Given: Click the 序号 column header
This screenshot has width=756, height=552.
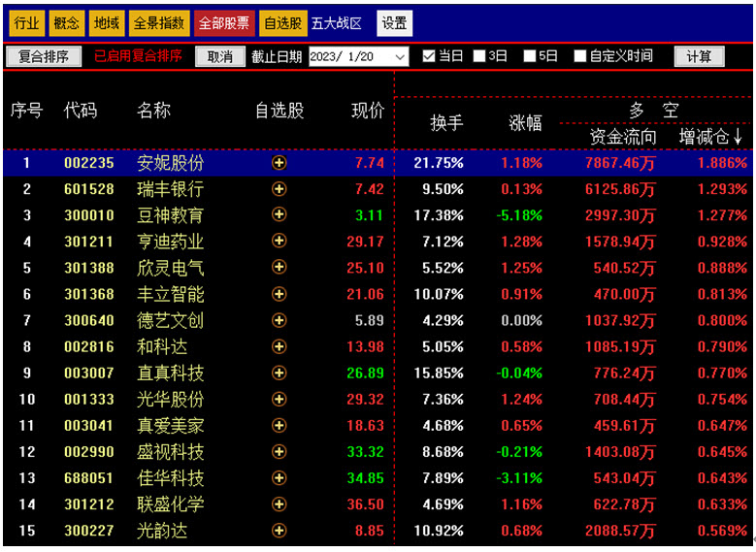Looking at the screenshot, I should click(x=27, y=111).
